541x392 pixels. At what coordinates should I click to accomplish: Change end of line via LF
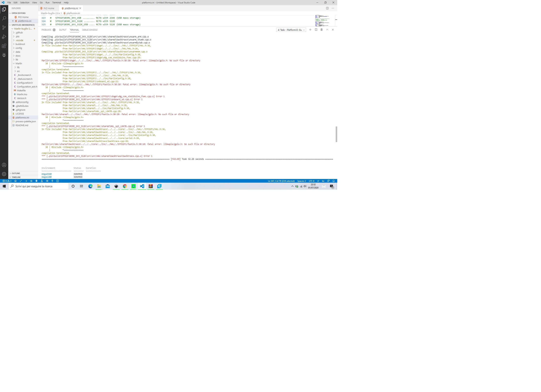coord(318,181)
